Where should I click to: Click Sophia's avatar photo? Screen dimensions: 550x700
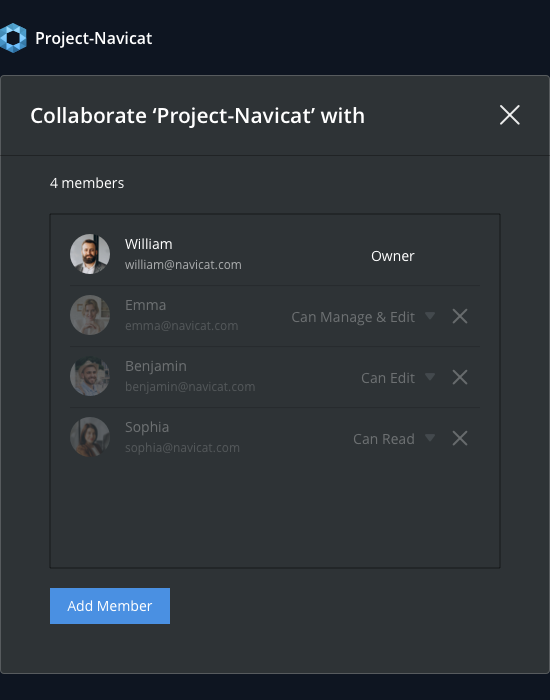coord(90,437)
